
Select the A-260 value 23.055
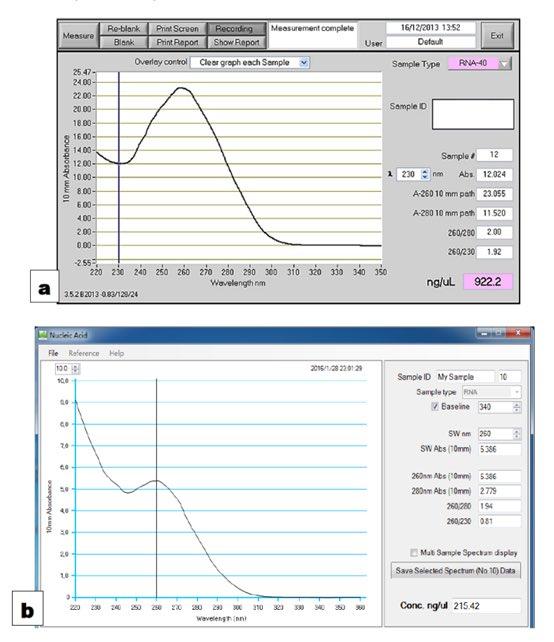click(494, 193)
